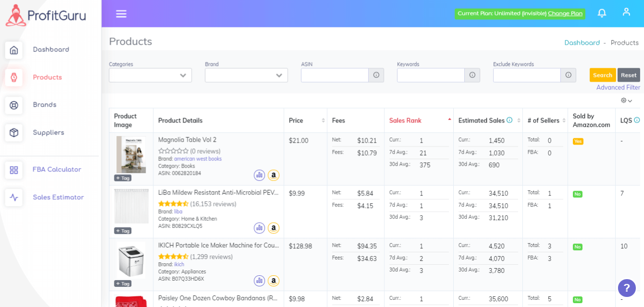Open table column settings gear dropdown
The width and height of the screenshot is (644, 307).
627,100
